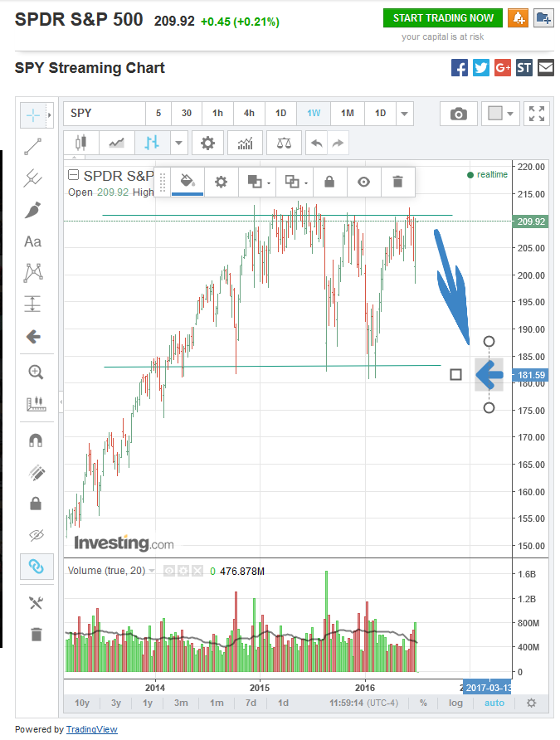Open chart style dropdown arrow

click(x=179, y=143)
